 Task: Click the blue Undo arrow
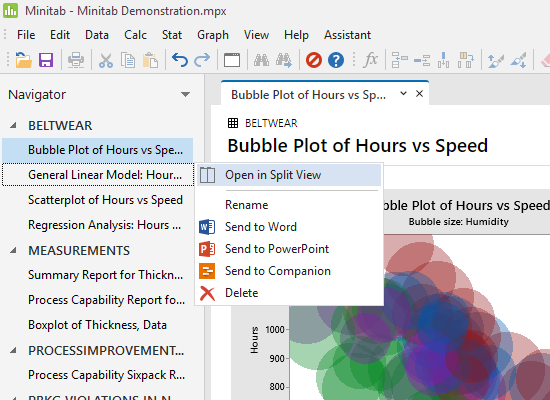pyautogui.click(x=180, y=60)
